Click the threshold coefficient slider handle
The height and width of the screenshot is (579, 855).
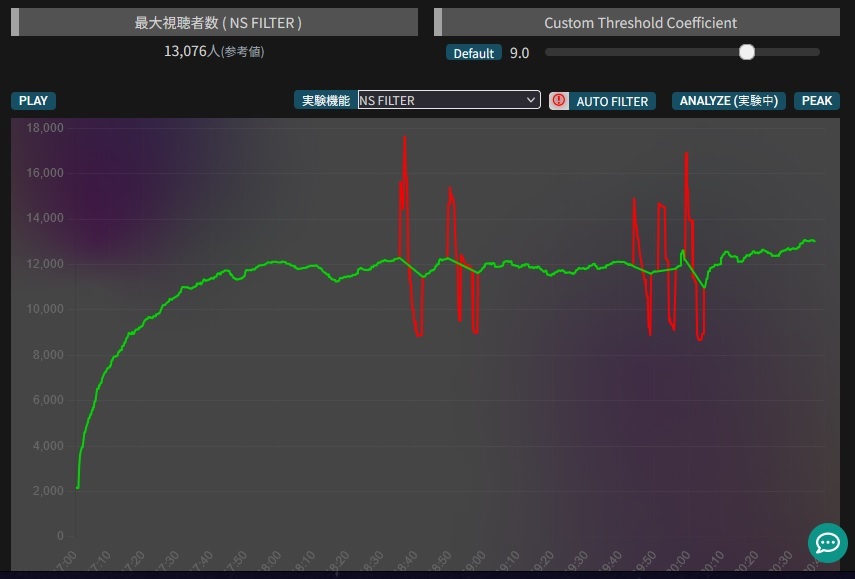(x=746, y=52)
